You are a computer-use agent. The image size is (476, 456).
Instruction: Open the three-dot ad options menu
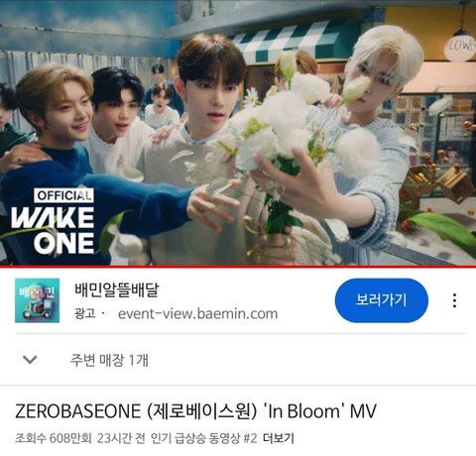pos(455,300)
